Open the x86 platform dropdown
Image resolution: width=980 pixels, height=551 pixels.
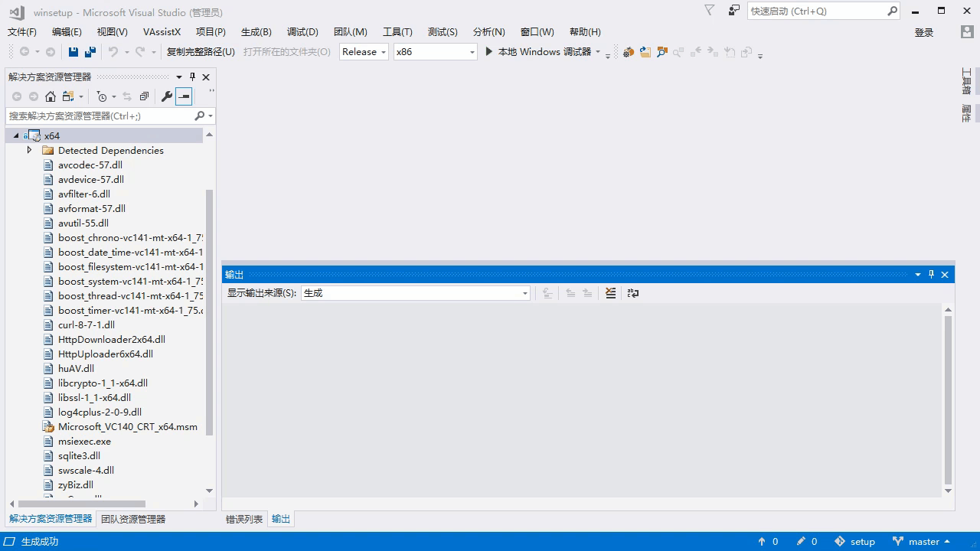[435, 52]
